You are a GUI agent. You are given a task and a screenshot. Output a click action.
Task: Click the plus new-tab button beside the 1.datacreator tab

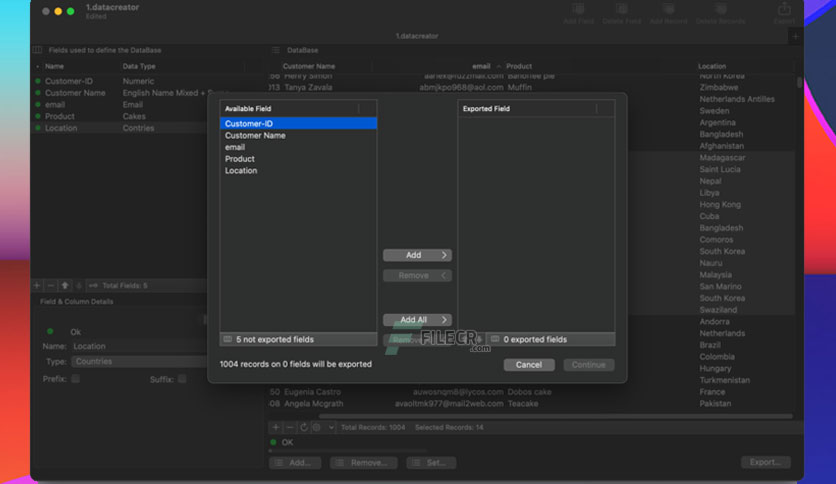tap(795, 36)
